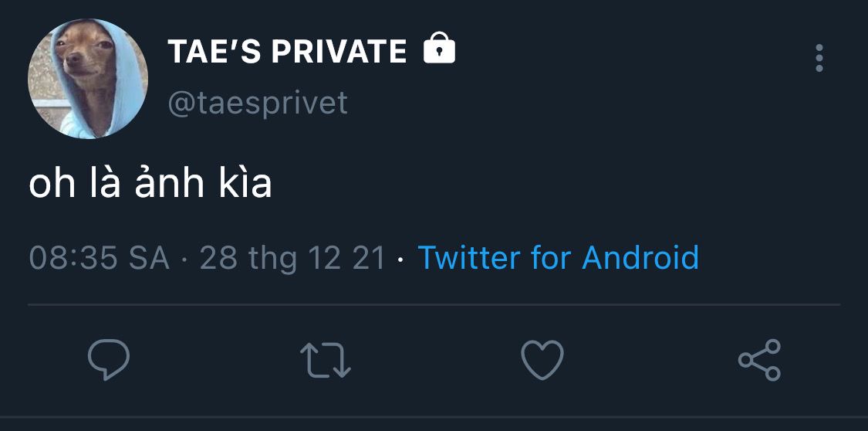This screenshot has width=868, height=431.
Task: Open the three-dot more options menu
Action: 819,58
